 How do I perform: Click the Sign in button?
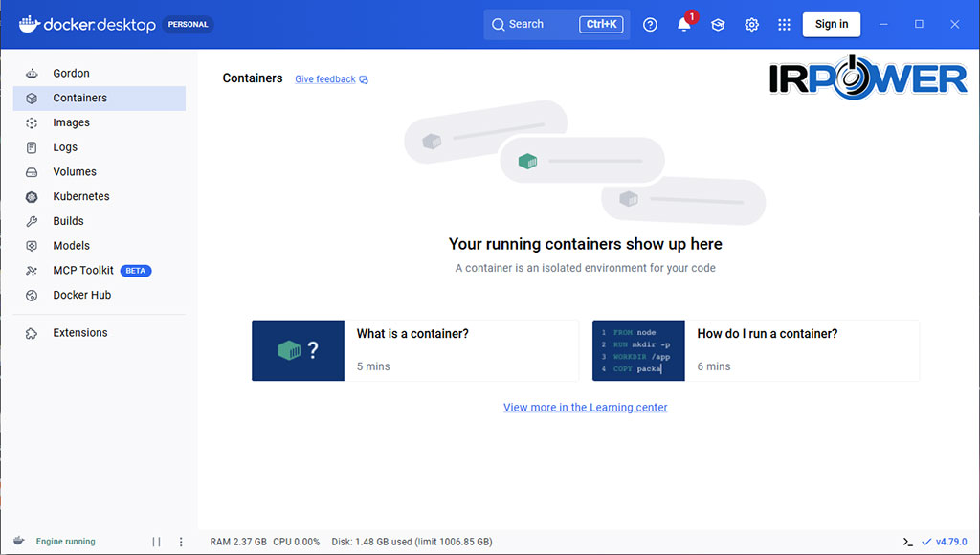coord(832,24)
